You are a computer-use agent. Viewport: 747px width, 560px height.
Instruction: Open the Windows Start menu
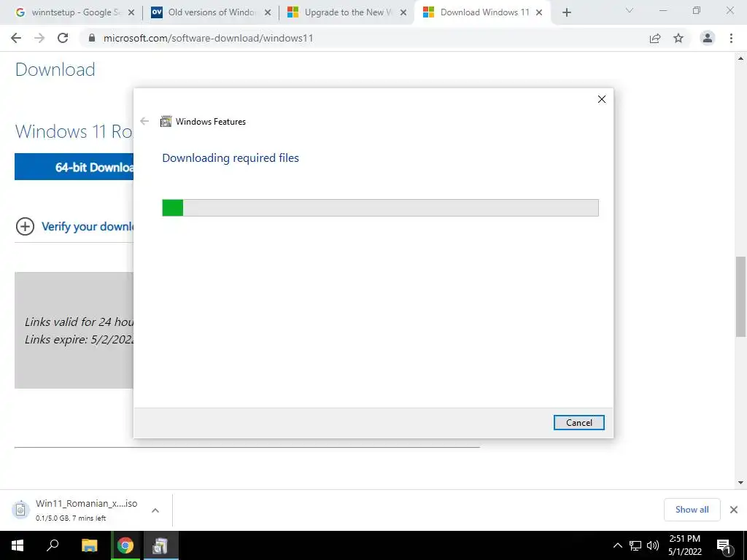(18, 545)
